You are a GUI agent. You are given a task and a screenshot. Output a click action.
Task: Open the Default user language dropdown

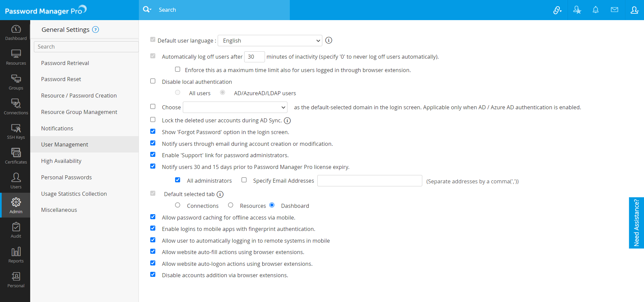coord(270,41)
